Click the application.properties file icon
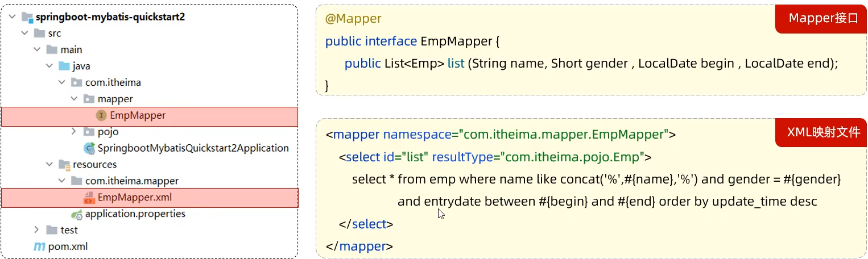 point(77,214)
